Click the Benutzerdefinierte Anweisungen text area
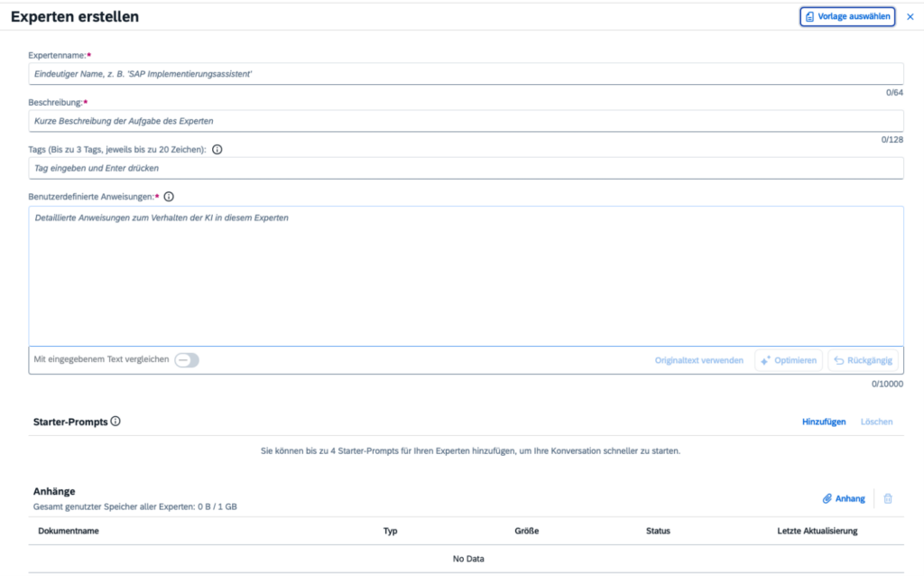The image size is (924, 576). point(466,276)
